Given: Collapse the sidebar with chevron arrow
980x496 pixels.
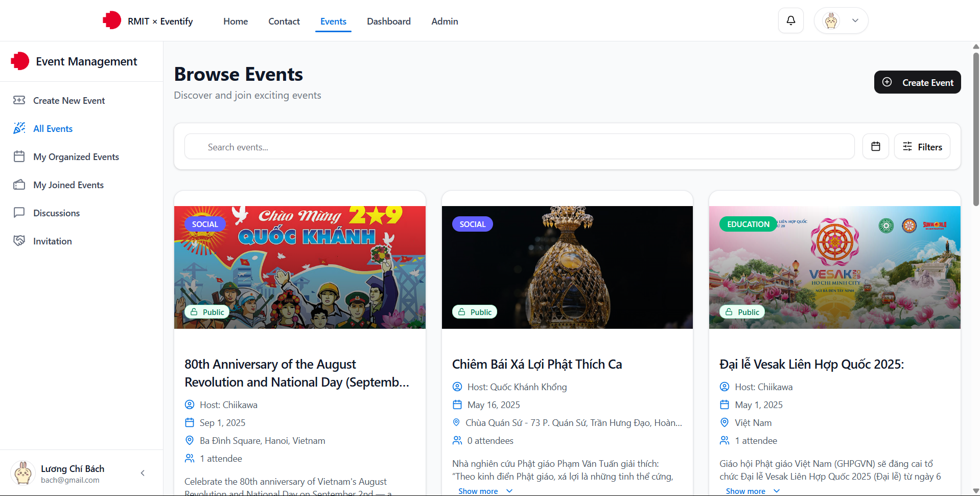Looking at the screenshot, I should 143,473.
